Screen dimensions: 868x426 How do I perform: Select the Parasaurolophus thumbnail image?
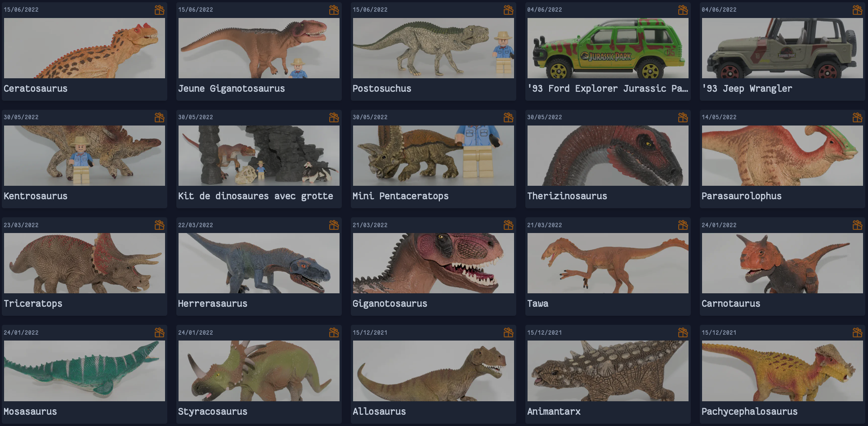point(782,156)
